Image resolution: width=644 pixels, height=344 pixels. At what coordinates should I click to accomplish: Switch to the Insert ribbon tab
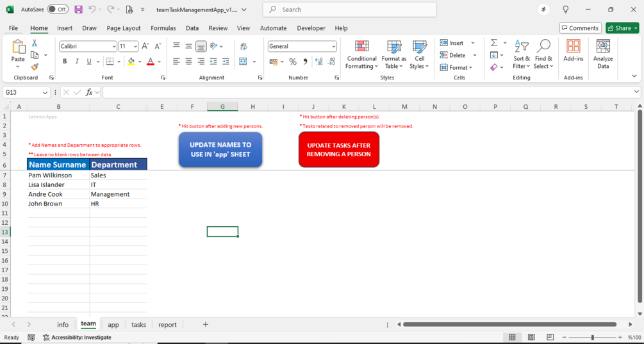[x=65, y=28]
